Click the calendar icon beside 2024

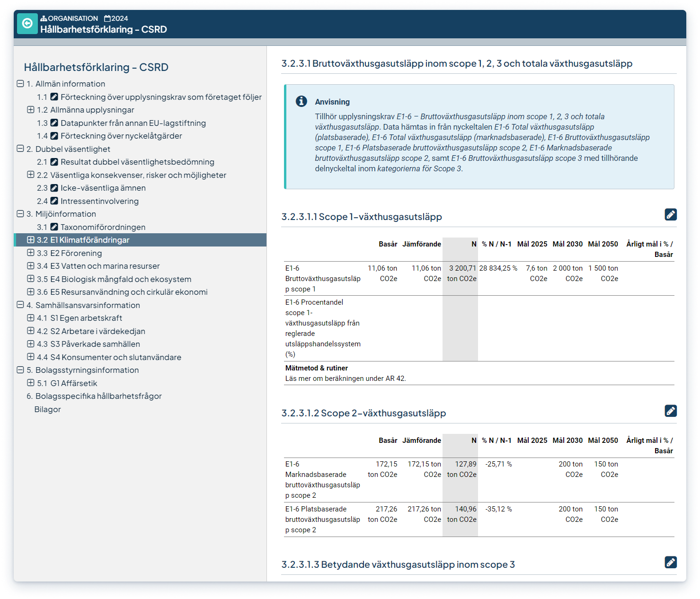(x=107, y=18)
